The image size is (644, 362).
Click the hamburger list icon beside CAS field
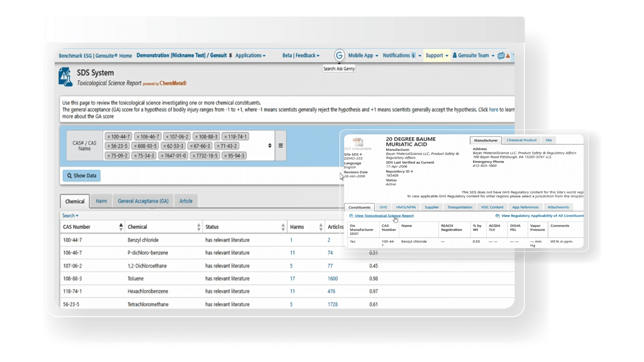(281, 146)
